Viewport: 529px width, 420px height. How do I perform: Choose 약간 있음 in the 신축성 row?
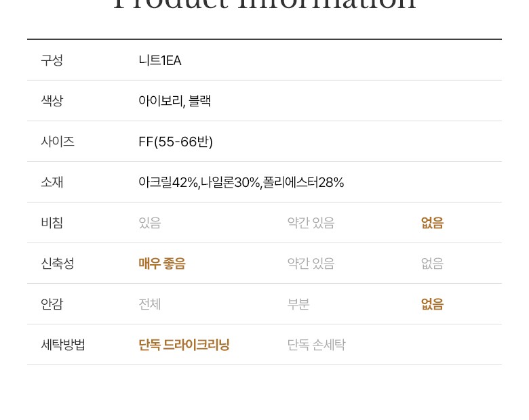tap(311, 264)
